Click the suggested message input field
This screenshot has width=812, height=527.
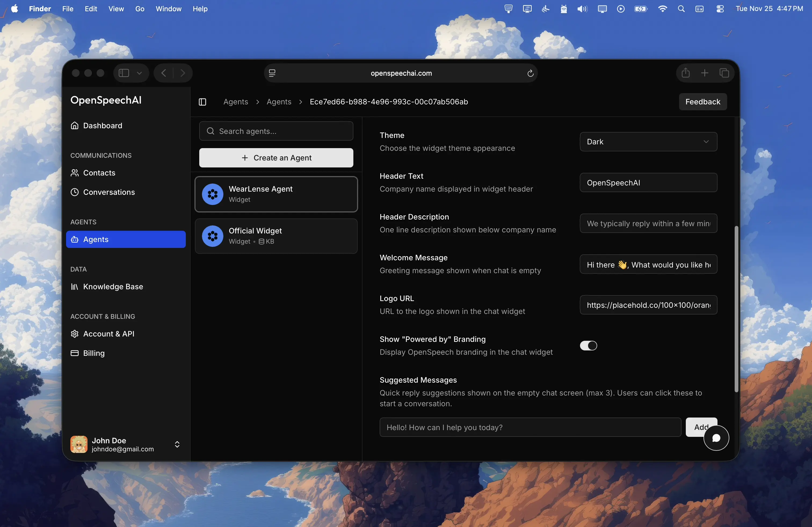pyautogui.click(x=530, y=427)
